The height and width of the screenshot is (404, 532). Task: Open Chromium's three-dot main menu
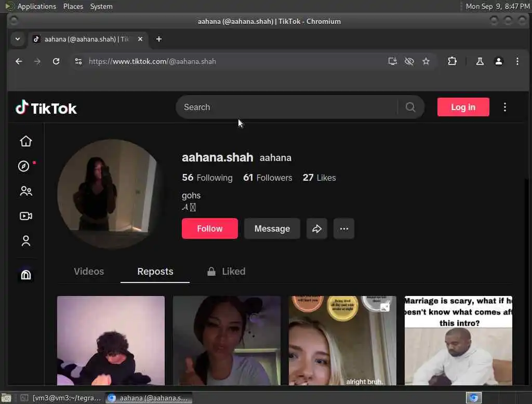517,61
